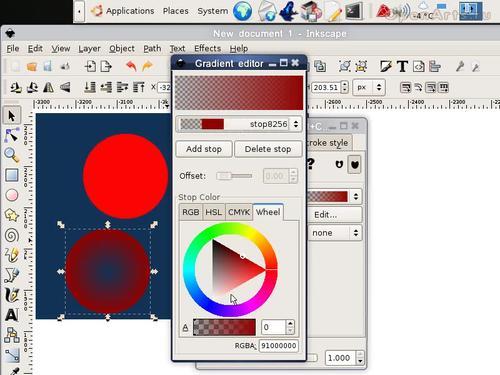Select the Text tool in toolbox
The image size is (500, 375).
(12, 315)
